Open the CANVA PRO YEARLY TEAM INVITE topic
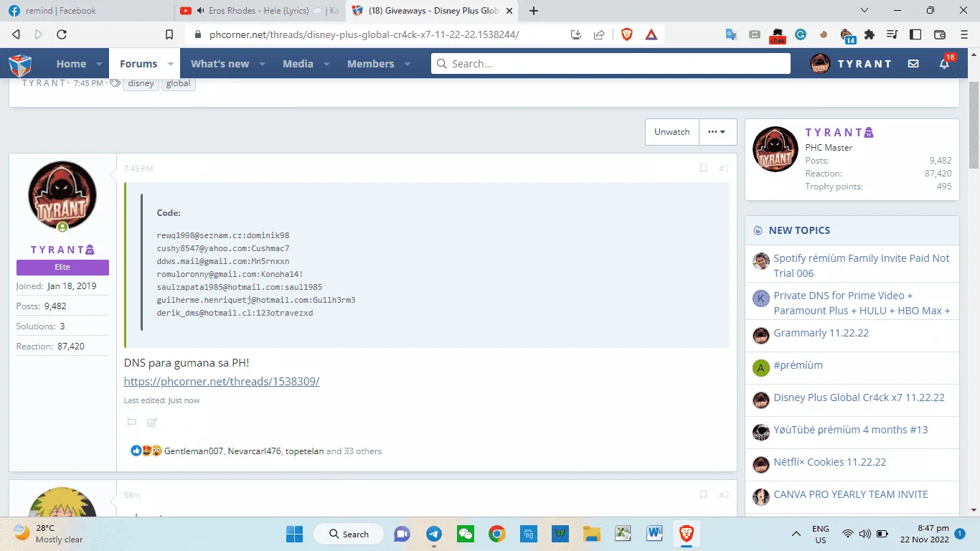The width and height of the screenshot is (980, 551). pyautogui.click(x=851, y=494)
